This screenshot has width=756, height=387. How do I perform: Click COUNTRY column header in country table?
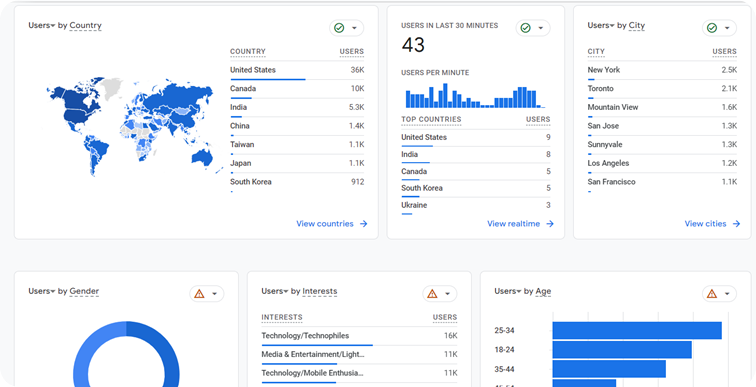coord(248,52)
